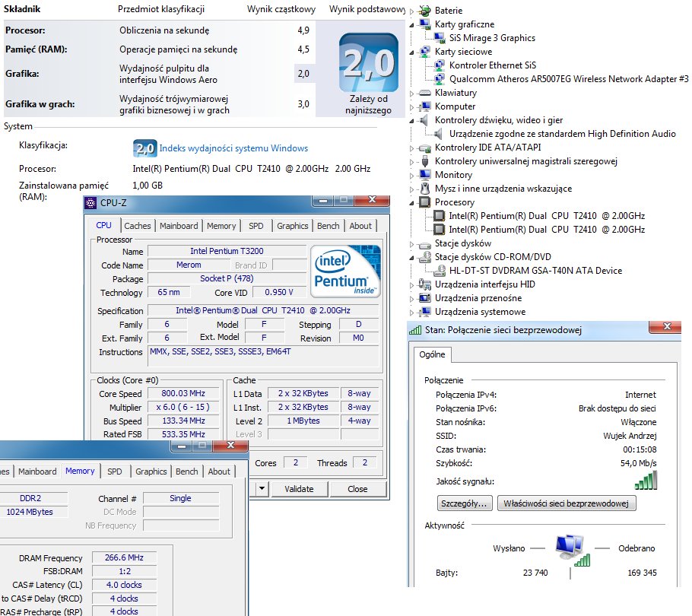Click the Karty graficzne category icon
Image resolution: width=692 pixels, height=616 pixels.
point(424,24)
